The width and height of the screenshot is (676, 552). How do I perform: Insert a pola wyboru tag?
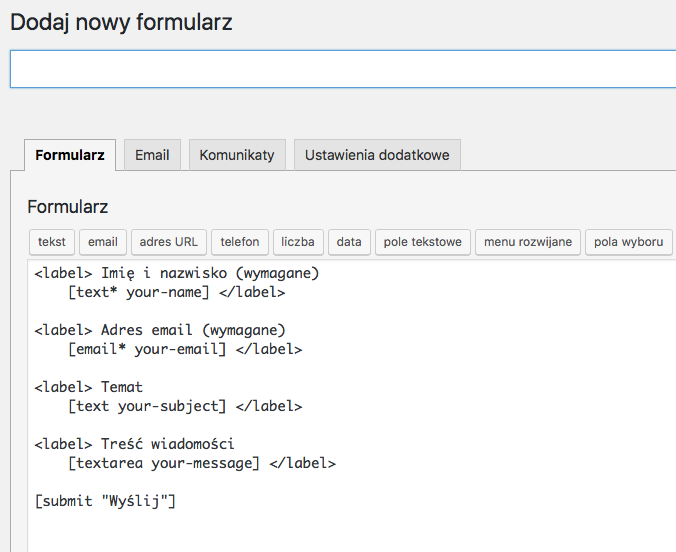(x=629, y=242)
